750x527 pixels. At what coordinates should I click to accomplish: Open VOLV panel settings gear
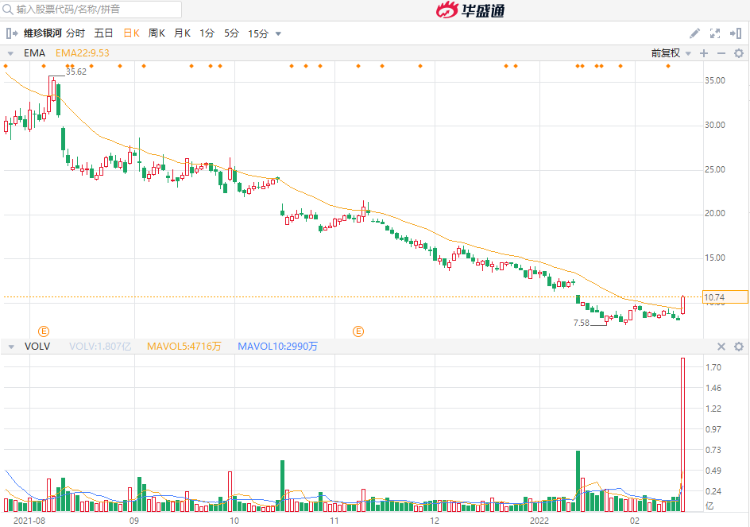coord(739,346)
